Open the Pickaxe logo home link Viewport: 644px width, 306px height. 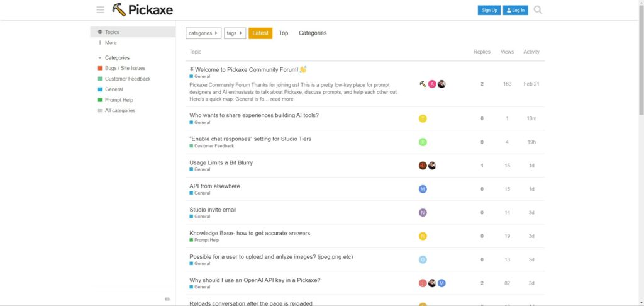(x=143, y=10)
